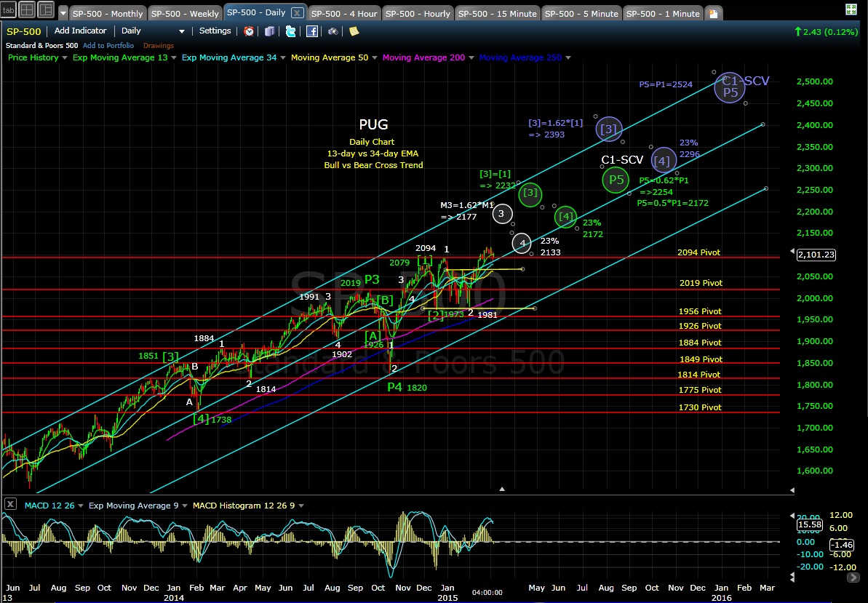Click the -1.46 histogram value label
Screen dimensions: 868x603
[841, 545]
